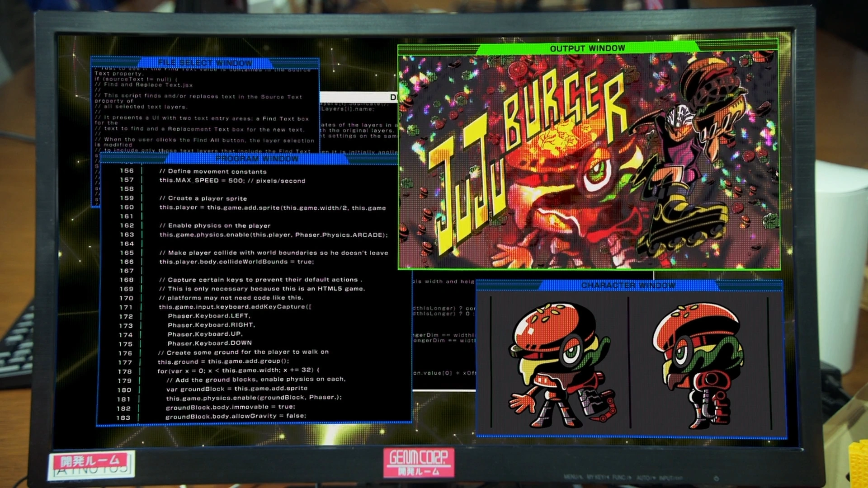Click the red 開発ルーム label sticker

[90, 460]
